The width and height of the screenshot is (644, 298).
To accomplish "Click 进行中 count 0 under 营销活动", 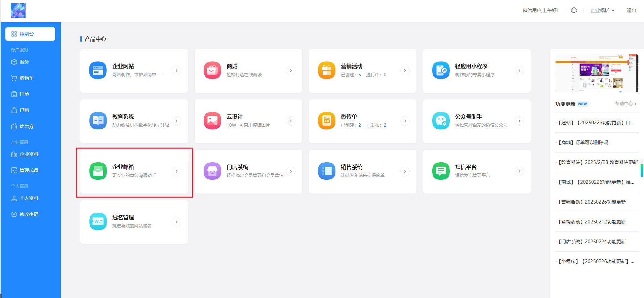I will (385, 75).
